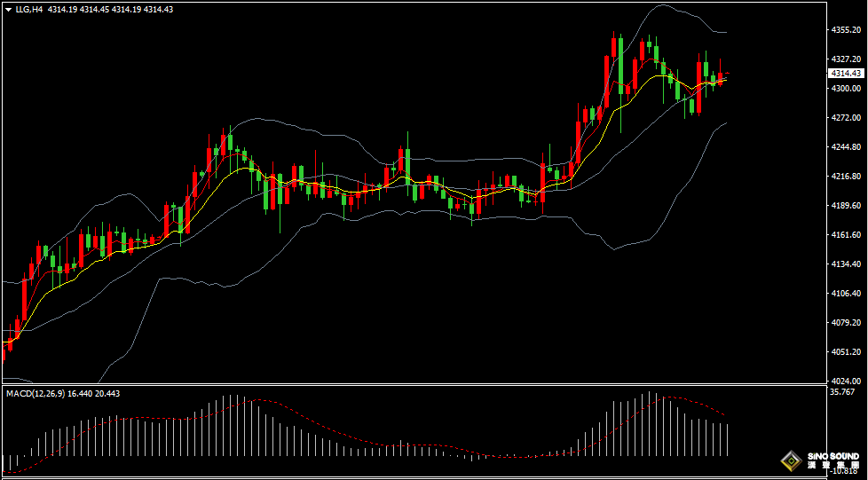
Task: Click the 4244.80 price axis label
Action: 845,147
